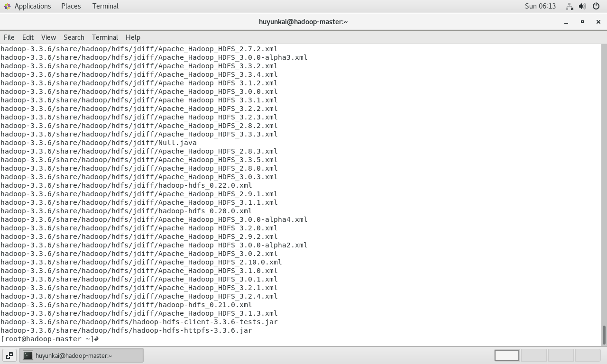The width and height of the screenshot is (607, 364).
Task: Click the network status icon
Action: click(570, 6)
